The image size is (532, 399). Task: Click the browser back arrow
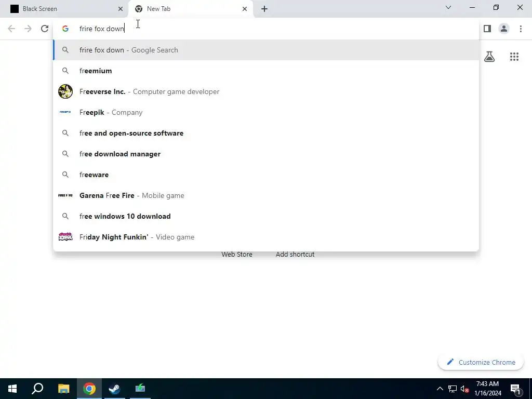(11, 29)
